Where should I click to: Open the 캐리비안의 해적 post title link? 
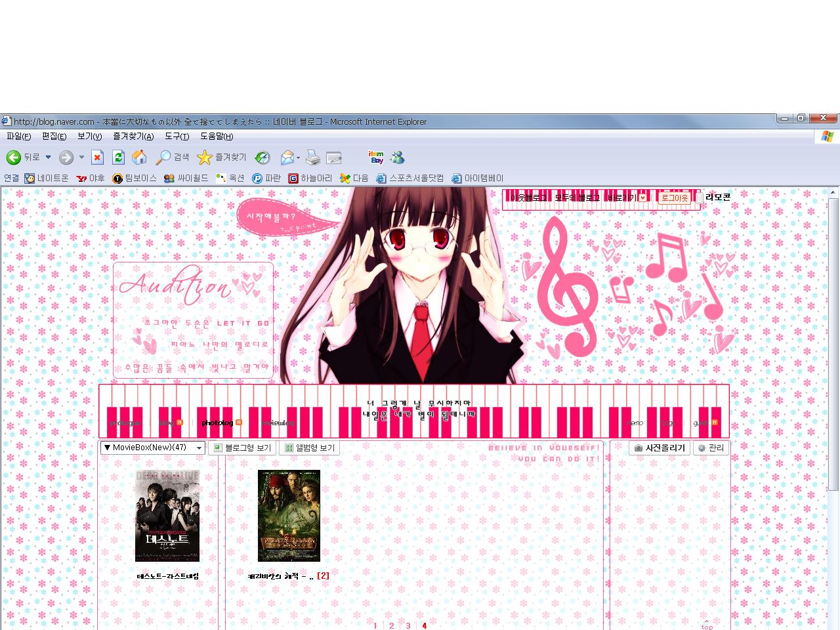[x=280, y=576]
